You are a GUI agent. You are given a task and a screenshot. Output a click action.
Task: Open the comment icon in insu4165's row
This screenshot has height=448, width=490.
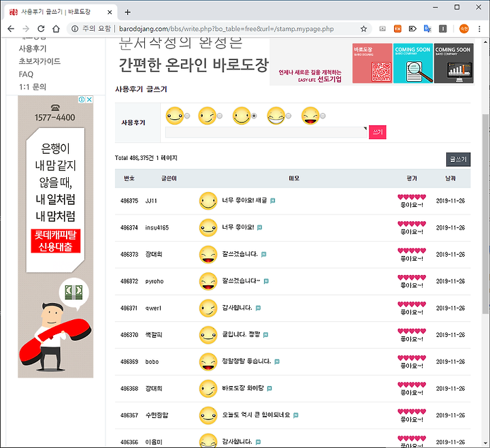(x=259, y=227)
